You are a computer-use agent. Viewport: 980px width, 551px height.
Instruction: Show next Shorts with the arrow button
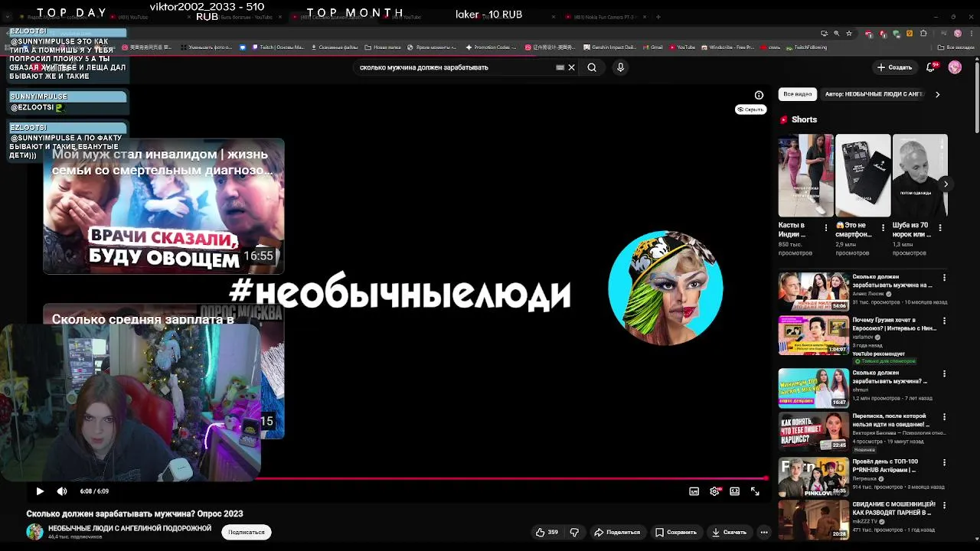coord(946,184)
